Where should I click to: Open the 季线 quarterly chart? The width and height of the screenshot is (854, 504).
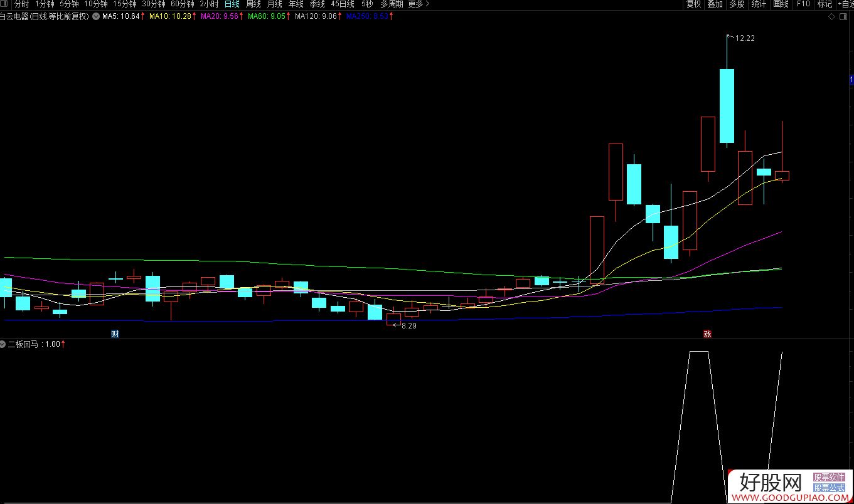click(x=318, y=4)
